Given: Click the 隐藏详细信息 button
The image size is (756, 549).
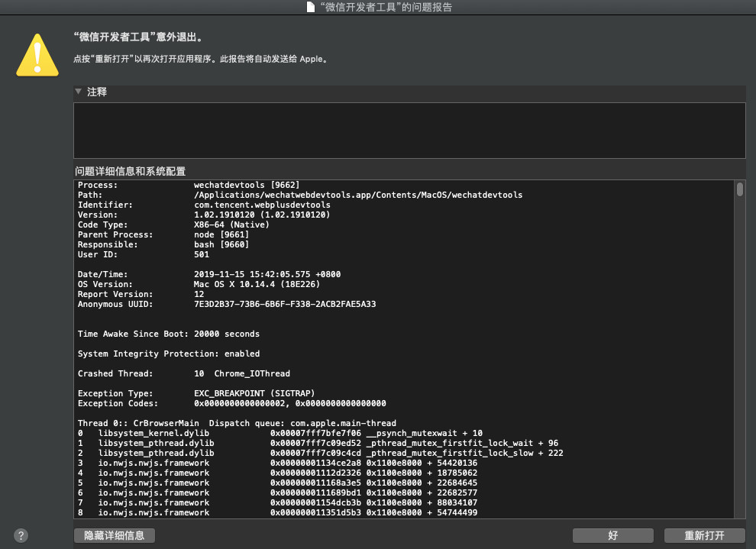Looking at the screenshot, I should pos(115,535).
